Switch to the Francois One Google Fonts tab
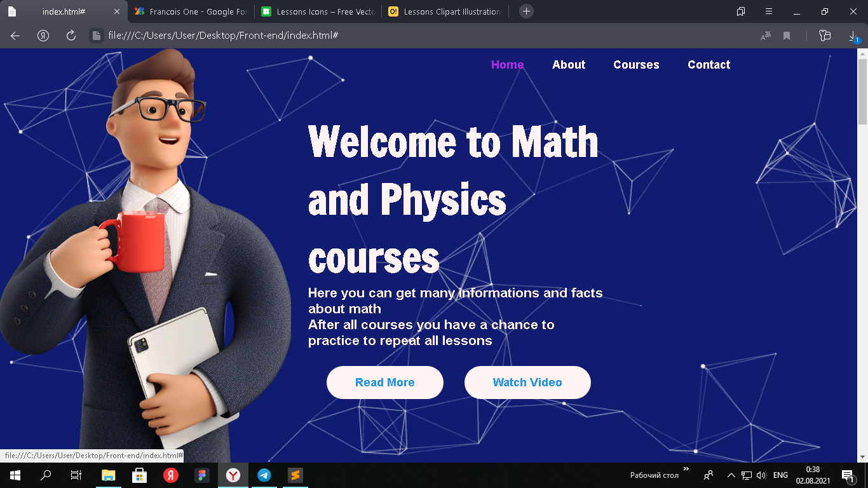 click(x=191, y=11)
